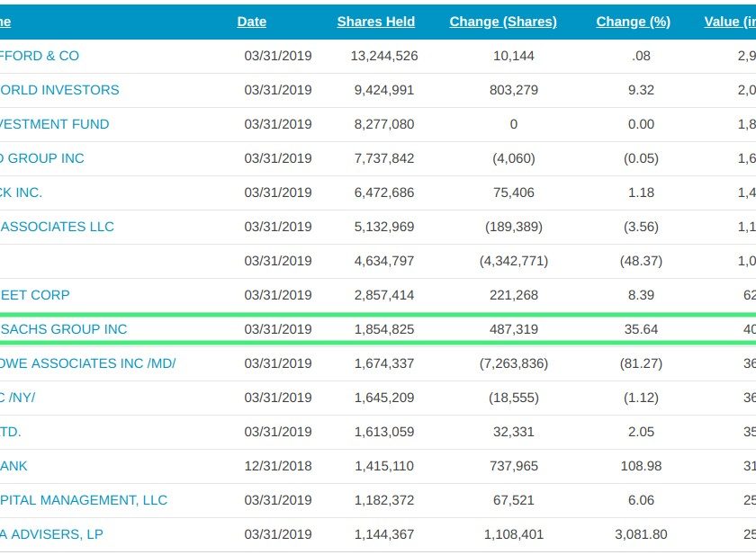Screen dimensions: 756x555
Task: Select percent change value (3.56)
Action: click(641, 227)
